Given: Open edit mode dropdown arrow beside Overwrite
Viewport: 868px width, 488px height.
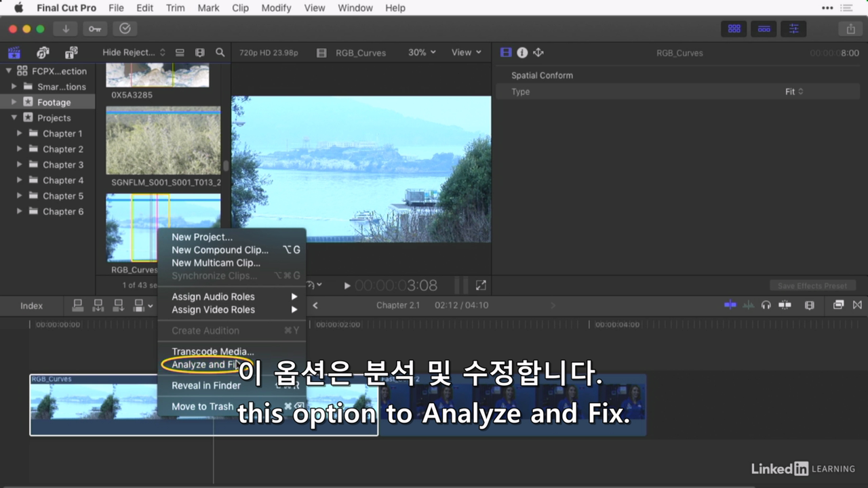Looking at the screenshot, I should click(x=151, y=306).
